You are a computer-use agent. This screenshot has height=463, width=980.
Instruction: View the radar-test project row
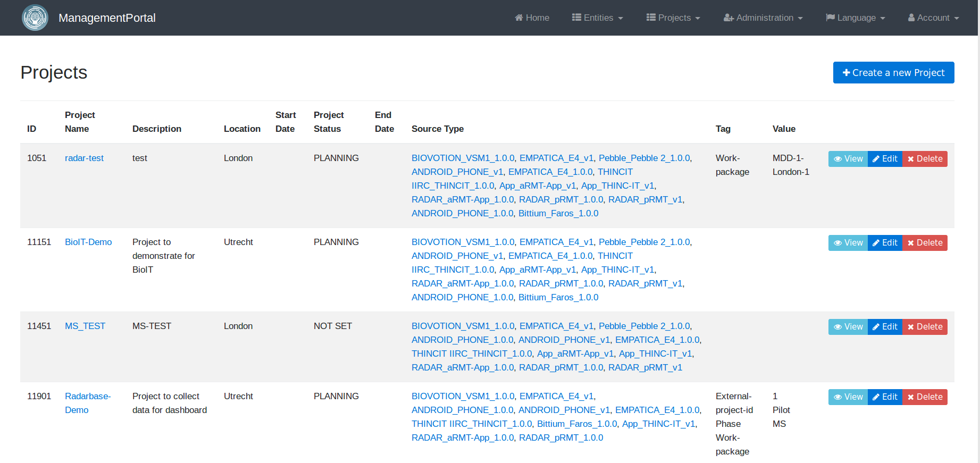click(x=848, y=159)
